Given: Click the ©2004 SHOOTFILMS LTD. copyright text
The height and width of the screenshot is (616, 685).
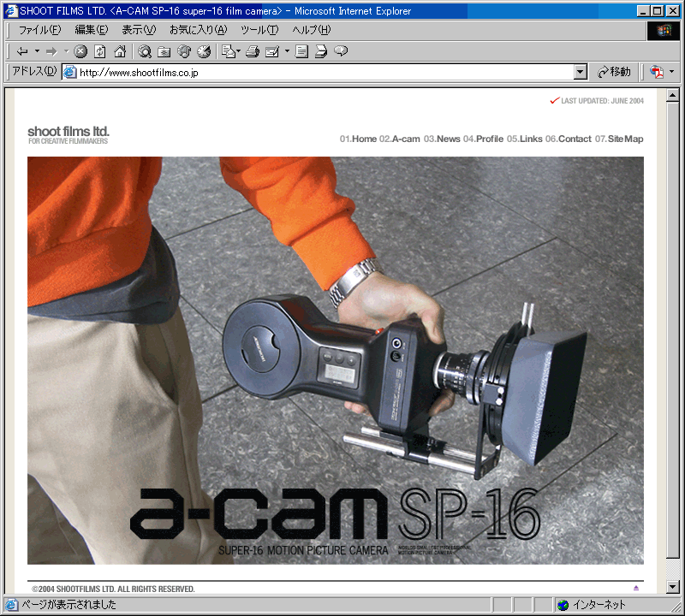Looking at the screenshot, I should [x=113, y=589].
